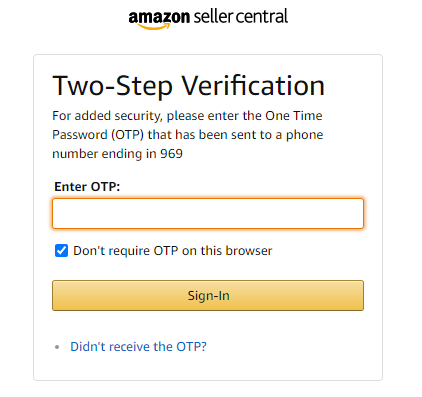This screenshot has height=397, width=422.
Task: Click the bold "amazon" wordmark
Action: [x=159, y=17]
